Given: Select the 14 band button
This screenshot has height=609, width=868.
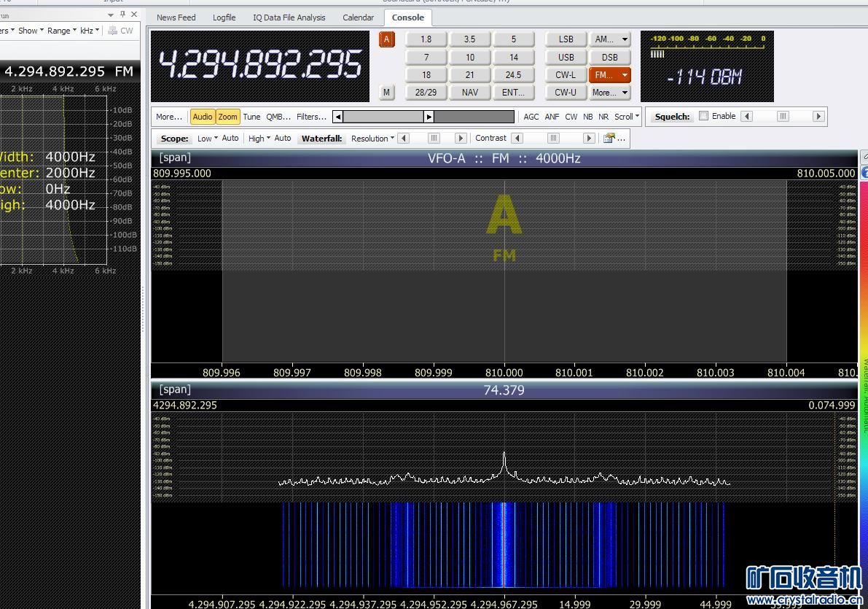Looking at the screenshot, I should click(x=513, y=57).
